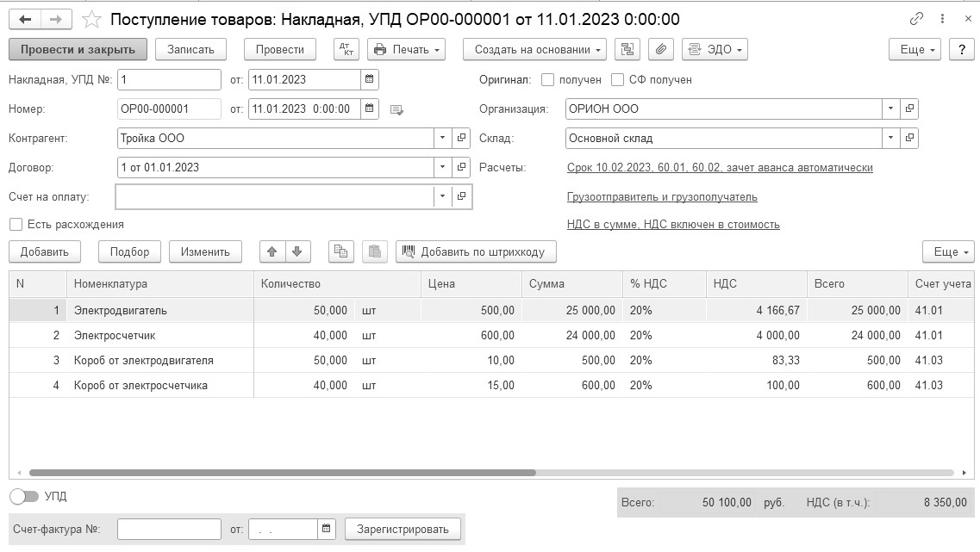
Task: Open document structure of subordination icon
Action: (627, 49)
